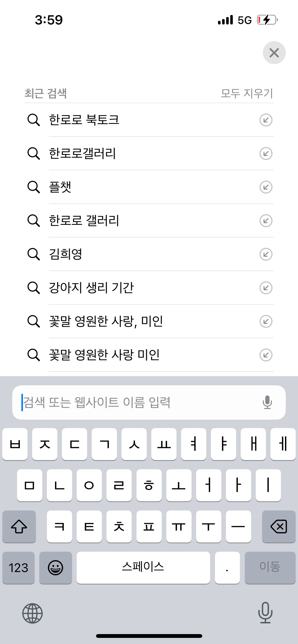Type the ㅎ consonant key
The image size is (298, 644).
click(149, 485)
